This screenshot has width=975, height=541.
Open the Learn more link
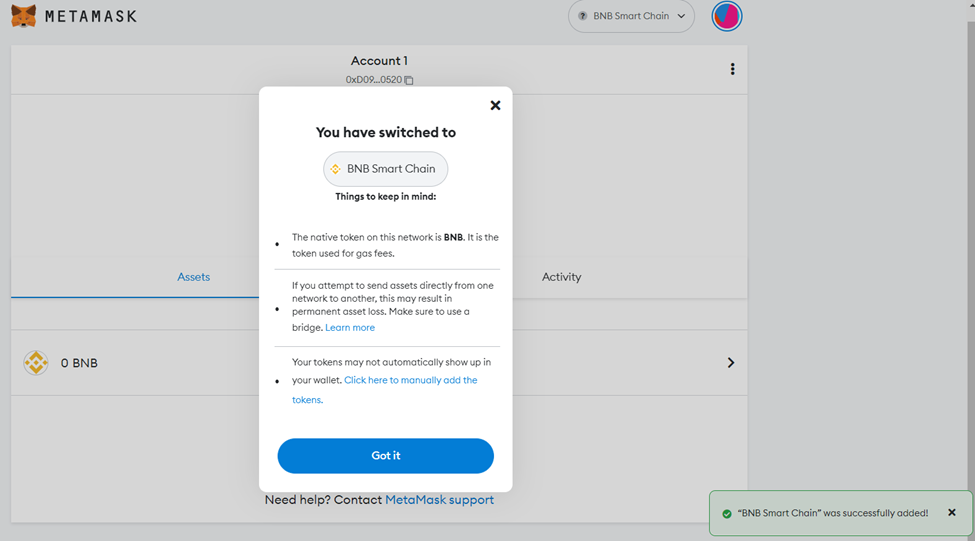350,328
